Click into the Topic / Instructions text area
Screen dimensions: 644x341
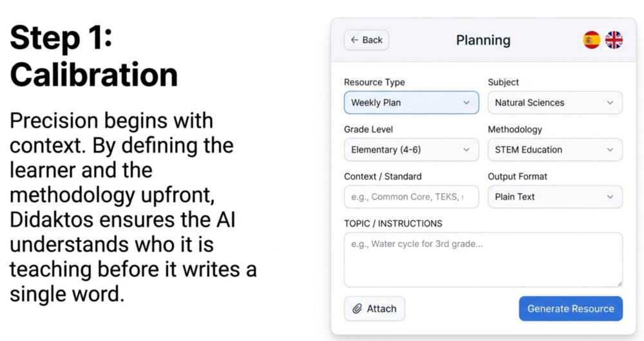tap(483, 259)
